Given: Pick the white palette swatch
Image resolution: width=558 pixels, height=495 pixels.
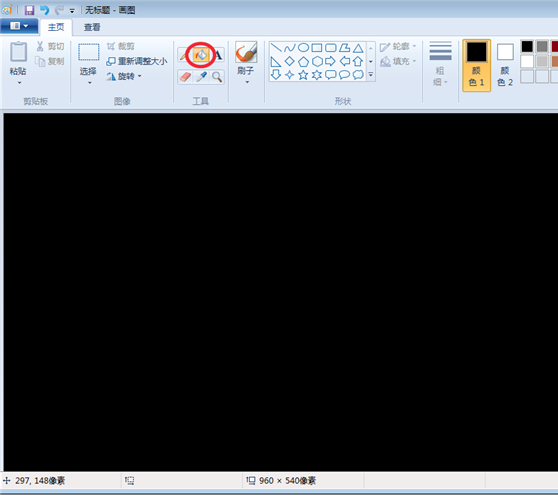Looking at the screenshot, I should point(527,61).
